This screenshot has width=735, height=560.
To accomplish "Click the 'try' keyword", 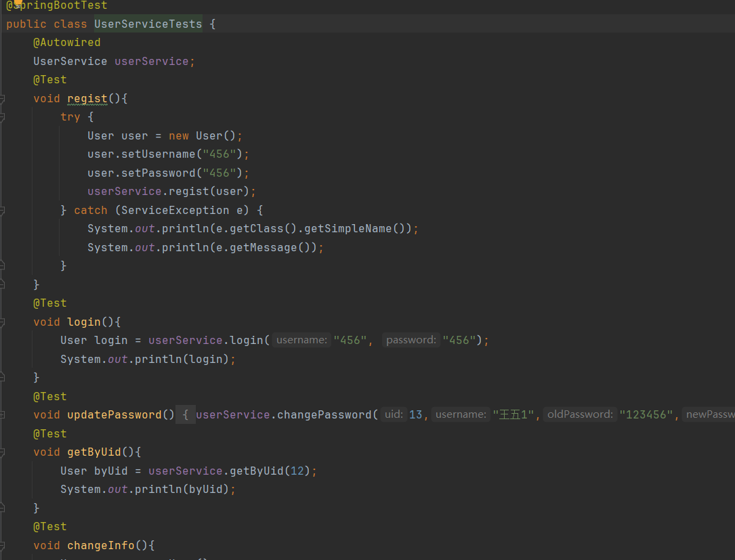I will pos(70,116).
